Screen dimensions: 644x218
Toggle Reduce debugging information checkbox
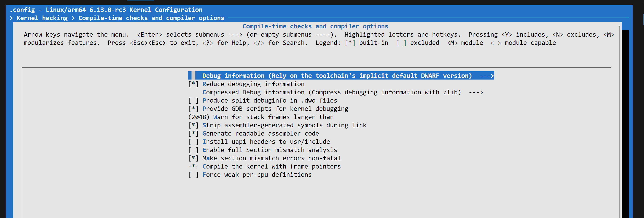tap(193, 84)
